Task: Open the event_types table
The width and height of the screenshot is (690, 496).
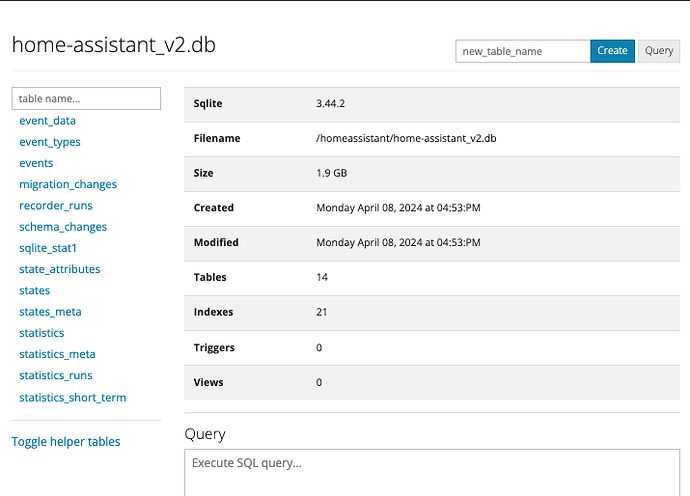Action: pos(50,142)
